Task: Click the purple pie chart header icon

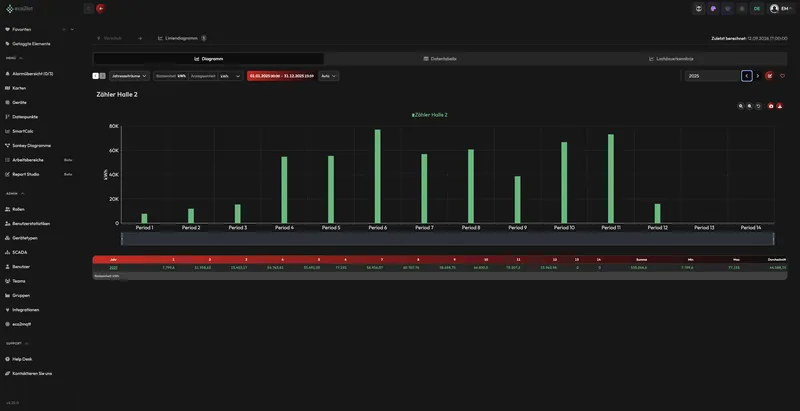Action: [x=713, y=9]
